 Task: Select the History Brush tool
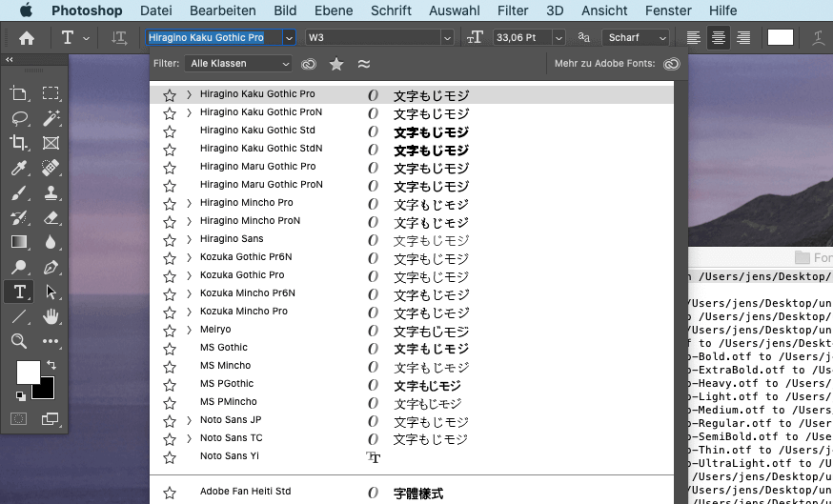click(19, 218)
